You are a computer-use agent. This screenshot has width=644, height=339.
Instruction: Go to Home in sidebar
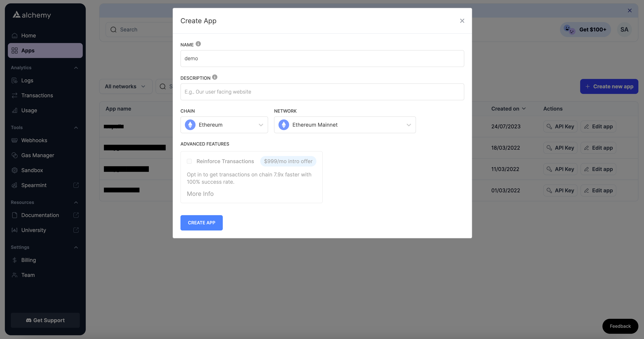pos(28,36)
